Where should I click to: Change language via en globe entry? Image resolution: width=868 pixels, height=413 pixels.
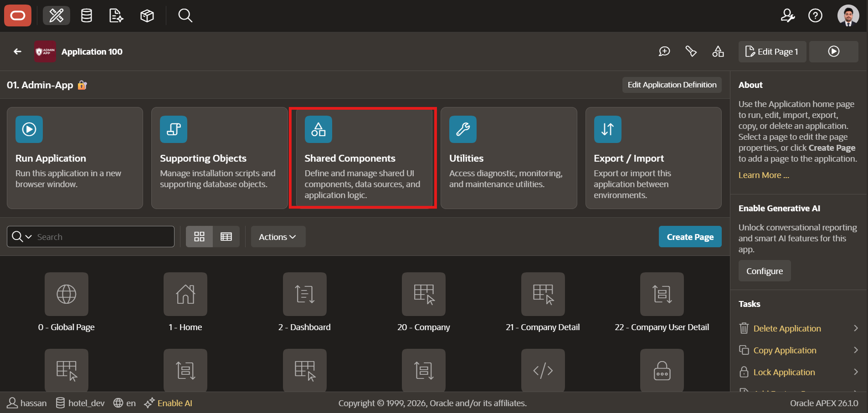click(x=124, y=403)
